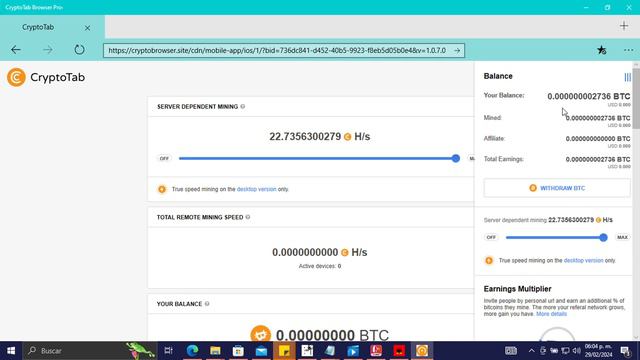Viewport: 640px width, 360px height.
Task: Click info icon beside Total Remote Mining Speed
Action: 248,217
